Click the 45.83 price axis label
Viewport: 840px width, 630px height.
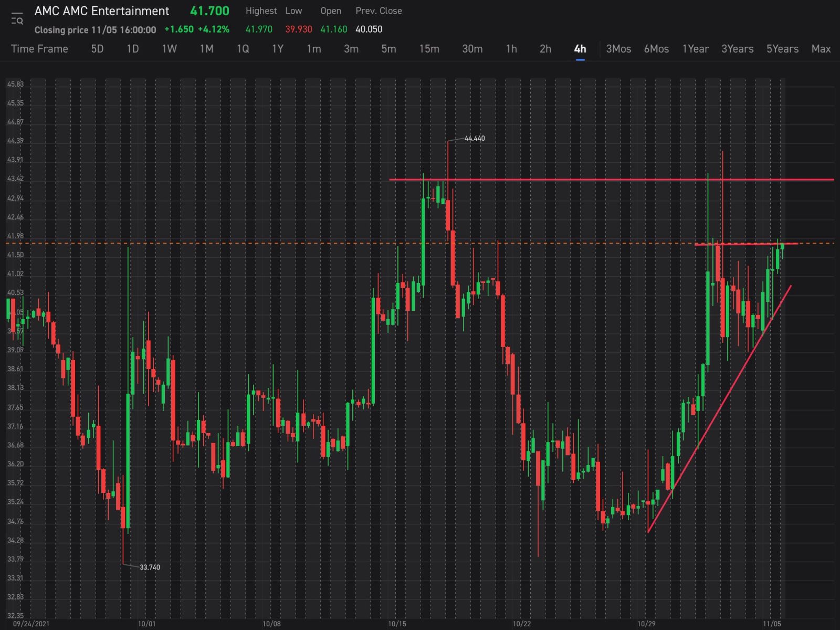click(x=15, y=84)
